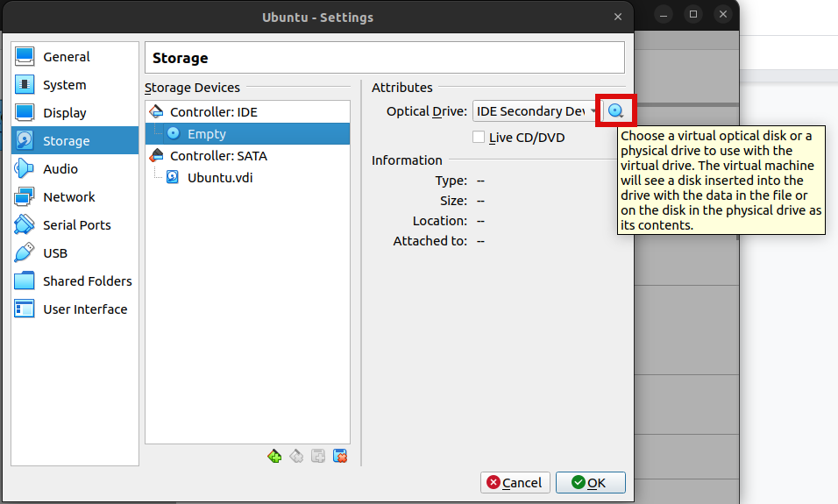838x504 pixels.
Task: Open the User Interface category
Action: click(75, 309)
